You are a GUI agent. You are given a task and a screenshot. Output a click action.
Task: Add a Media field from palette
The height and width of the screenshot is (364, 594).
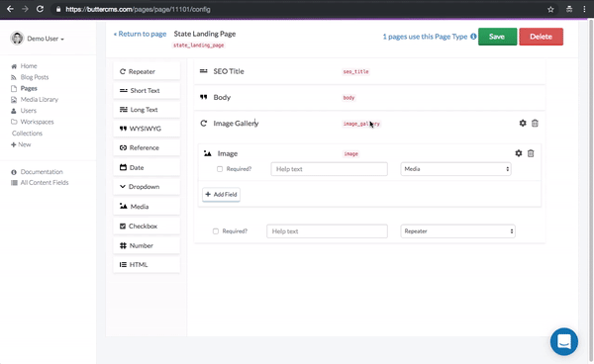(147, 207)
